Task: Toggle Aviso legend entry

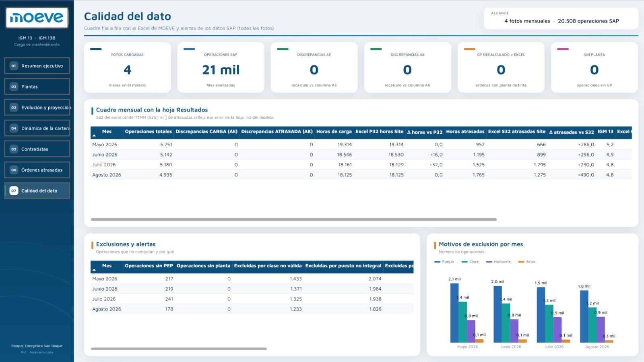Action: tap(527, 262)
